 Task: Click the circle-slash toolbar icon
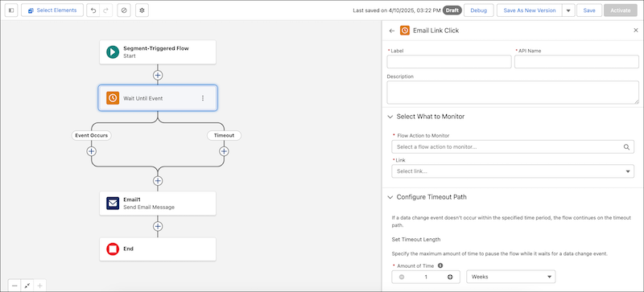124,10
